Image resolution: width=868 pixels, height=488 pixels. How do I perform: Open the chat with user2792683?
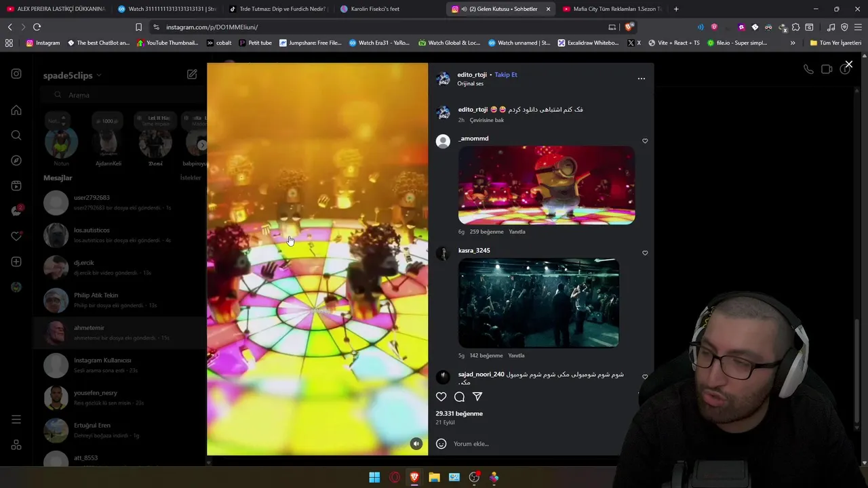point(120,203)
